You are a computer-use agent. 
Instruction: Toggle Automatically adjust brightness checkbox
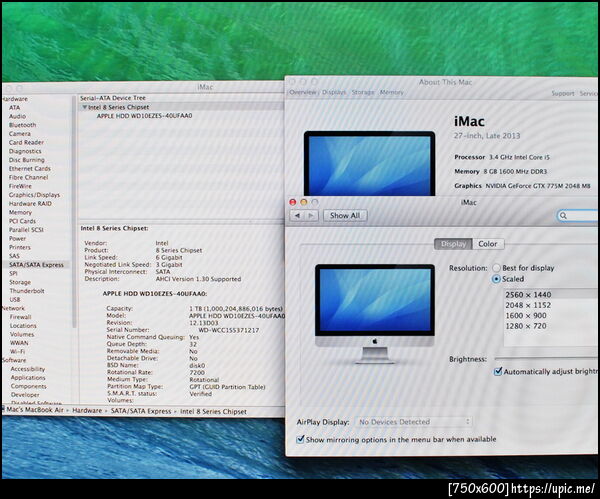click(498, 371)
